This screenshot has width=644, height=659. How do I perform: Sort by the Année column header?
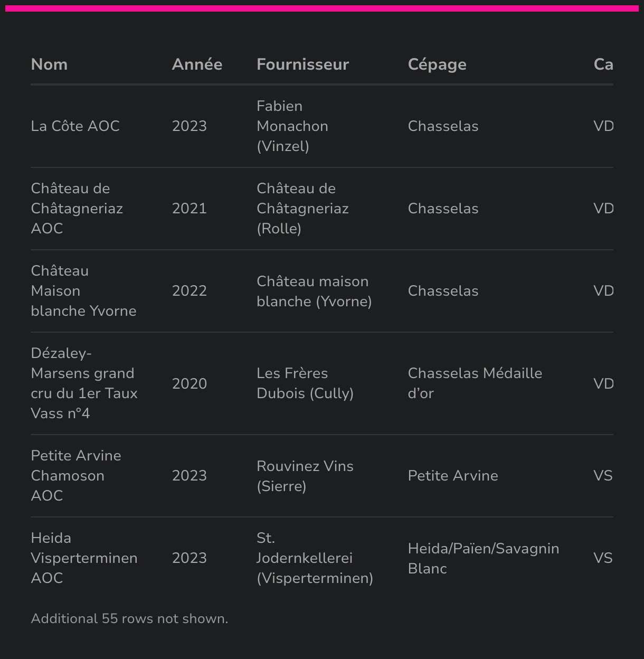(x=197, y=64)
